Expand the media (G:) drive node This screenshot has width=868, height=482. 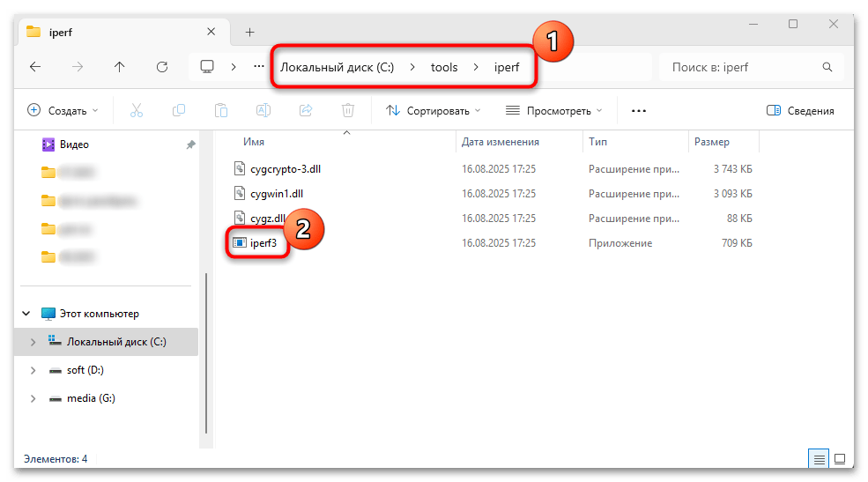[33, 398]
